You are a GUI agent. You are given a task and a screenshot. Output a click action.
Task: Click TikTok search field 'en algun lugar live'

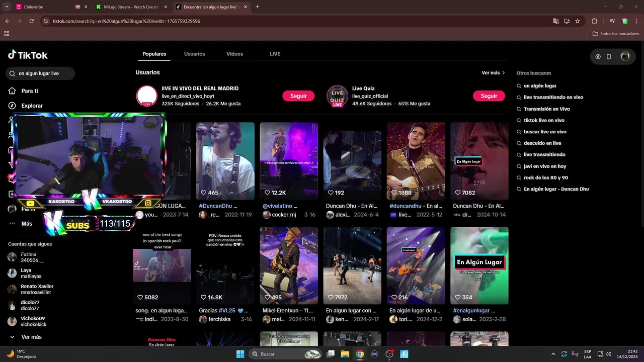[x=40, y=73]
